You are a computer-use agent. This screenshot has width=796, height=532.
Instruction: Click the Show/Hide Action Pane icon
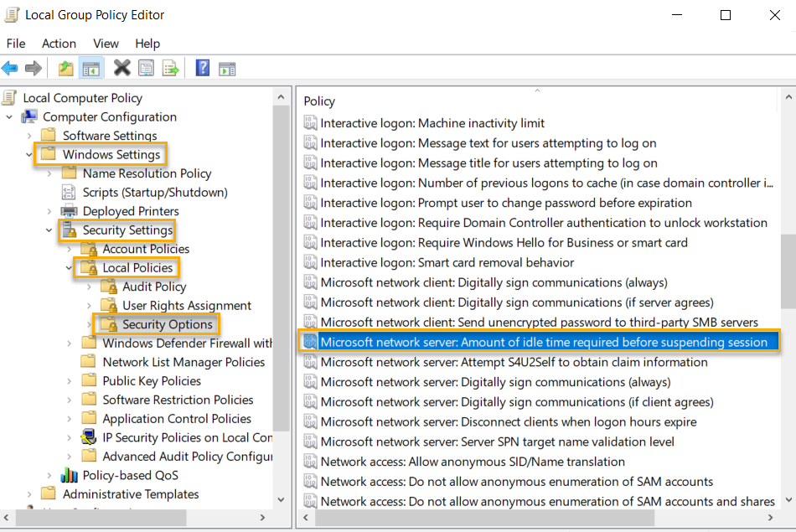click(227, 68)
